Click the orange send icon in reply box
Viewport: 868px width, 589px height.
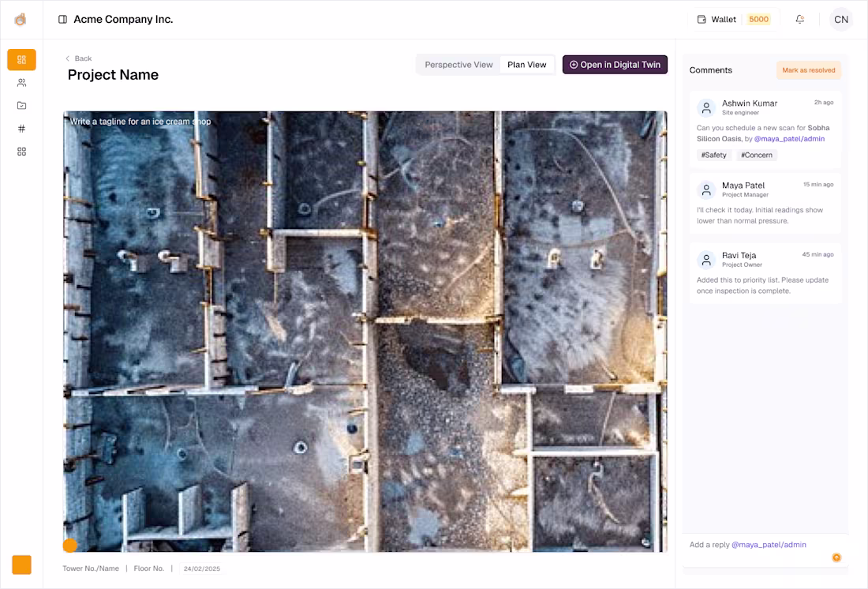(836, 557)
